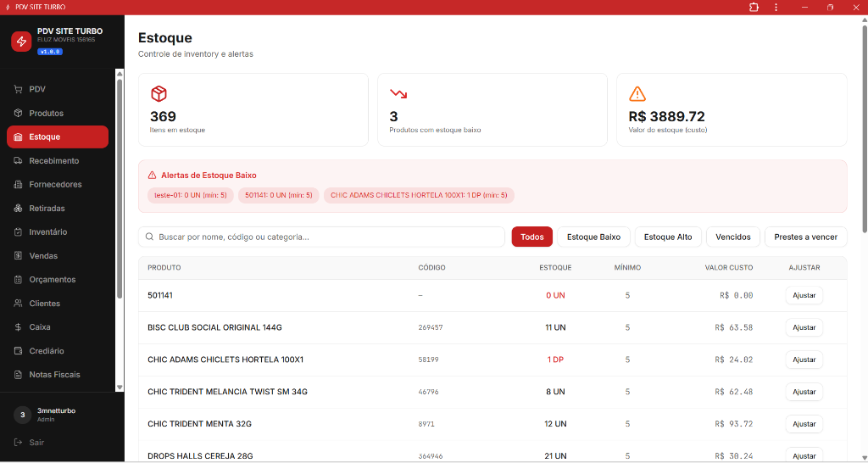Click the PDV shopping cart icon
868x463 pixels.
pyautogui.click(x=19, y=89)
